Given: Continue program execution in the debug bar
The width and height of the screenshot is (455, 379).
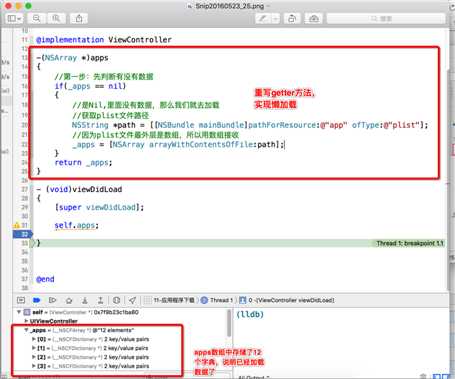Looking at the screenshot, I should click(x=52, y=300).
